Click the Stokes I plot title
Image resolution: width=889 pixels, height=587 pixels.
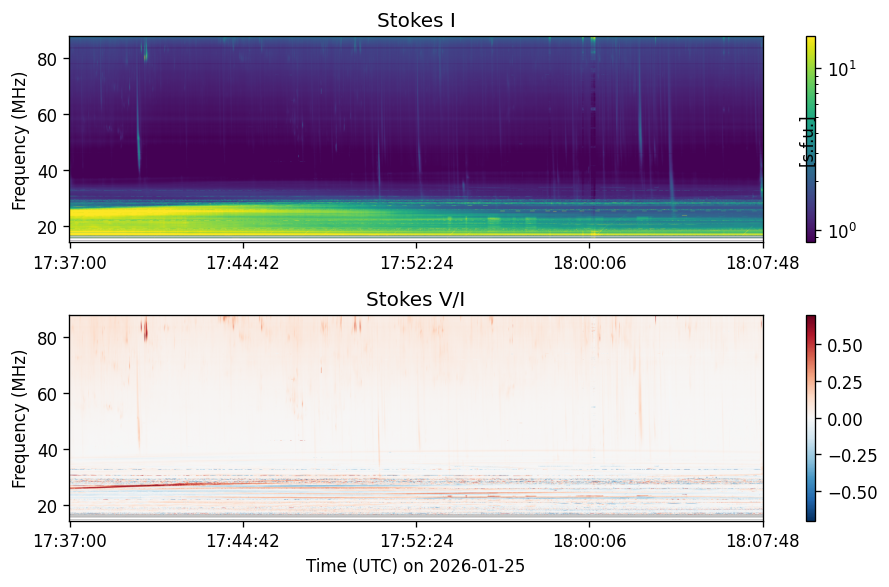416,20
